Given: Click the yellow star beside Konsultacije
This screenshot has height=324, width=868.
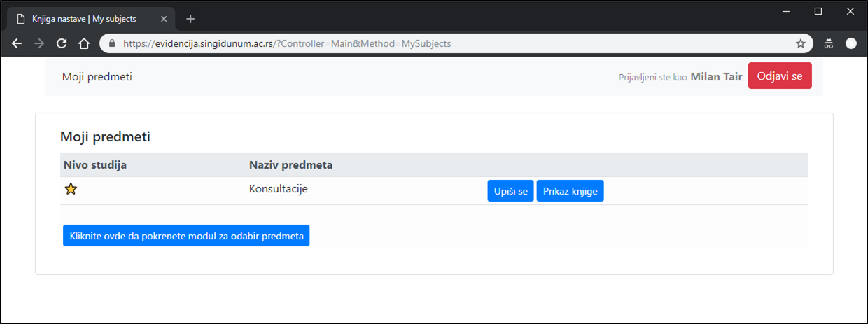Looking at the screenshot, I should coord(71,189).
